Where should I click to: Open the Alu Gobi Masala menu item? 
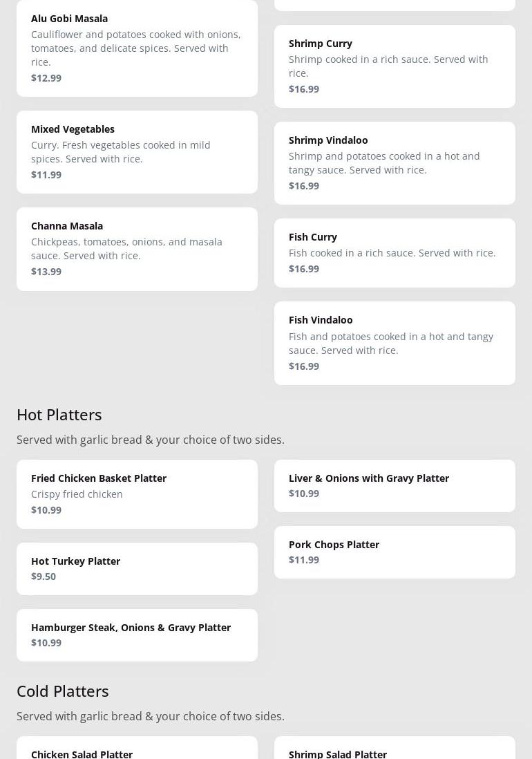(137, 48)
